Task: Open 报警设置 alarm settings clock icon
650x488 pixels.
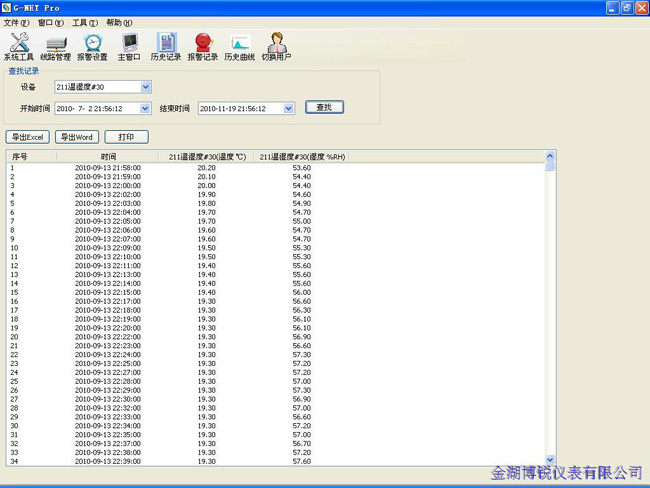Action: pyautogui.click(x=93, y=46)
